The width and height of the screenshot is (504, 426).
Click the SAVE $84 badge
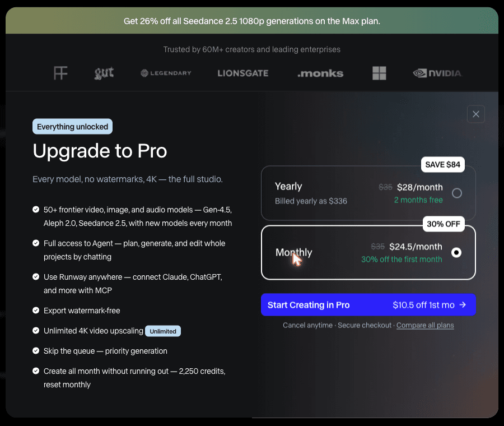coord(442,165)
